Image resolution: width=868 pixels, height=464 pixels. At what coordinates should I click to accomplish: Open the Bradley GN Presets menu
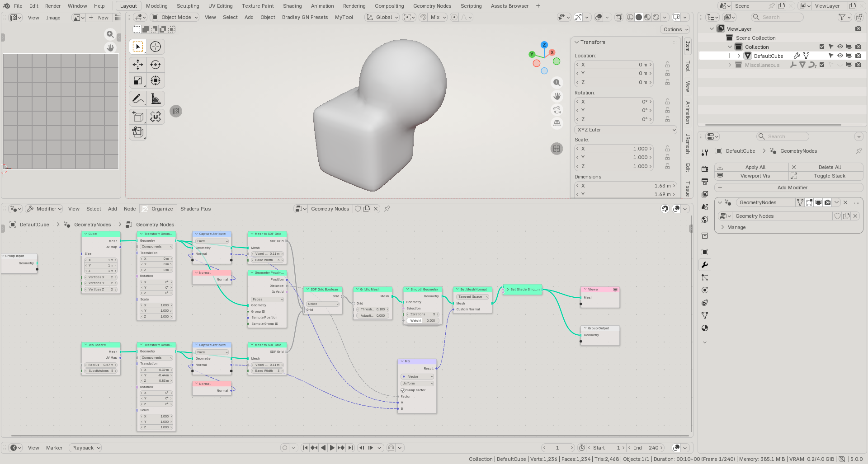(x=305, y=17)
